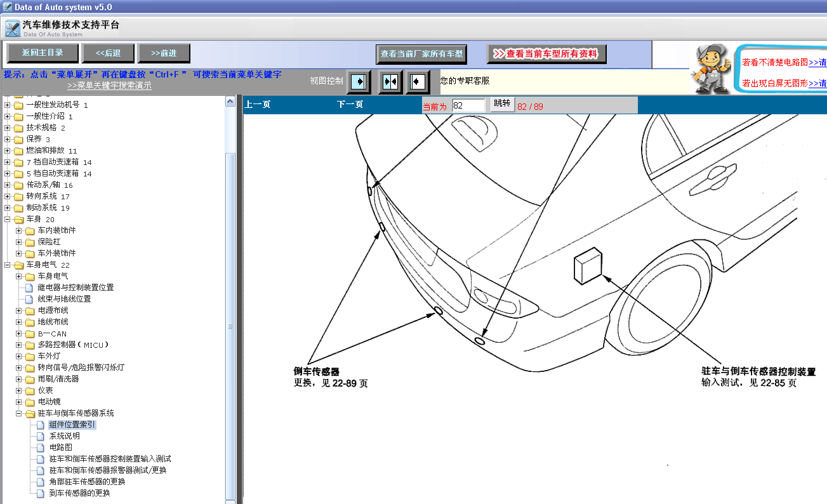Click the folder icon of 电源布线
Image resolution: width=827 pixels, height=504 pixels.
(x=30, y=310)
